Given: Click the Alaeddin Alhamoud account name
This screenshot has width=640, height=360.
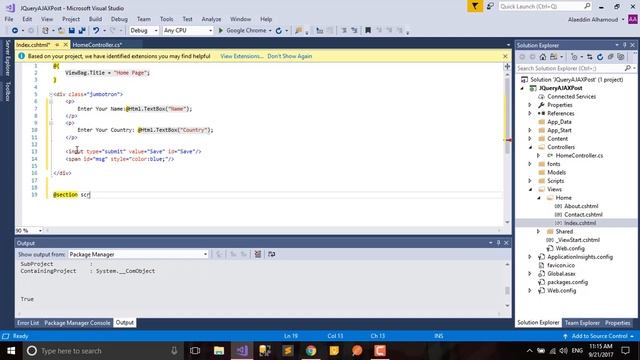Looking at the screenshot, I should point(593,20).
